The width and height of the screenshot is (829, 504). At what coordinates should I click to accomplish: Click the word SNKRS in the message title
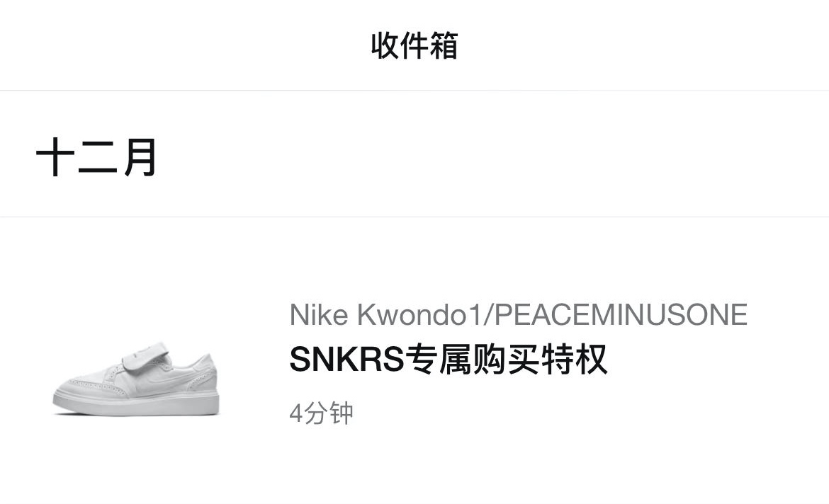coord(346,360)
